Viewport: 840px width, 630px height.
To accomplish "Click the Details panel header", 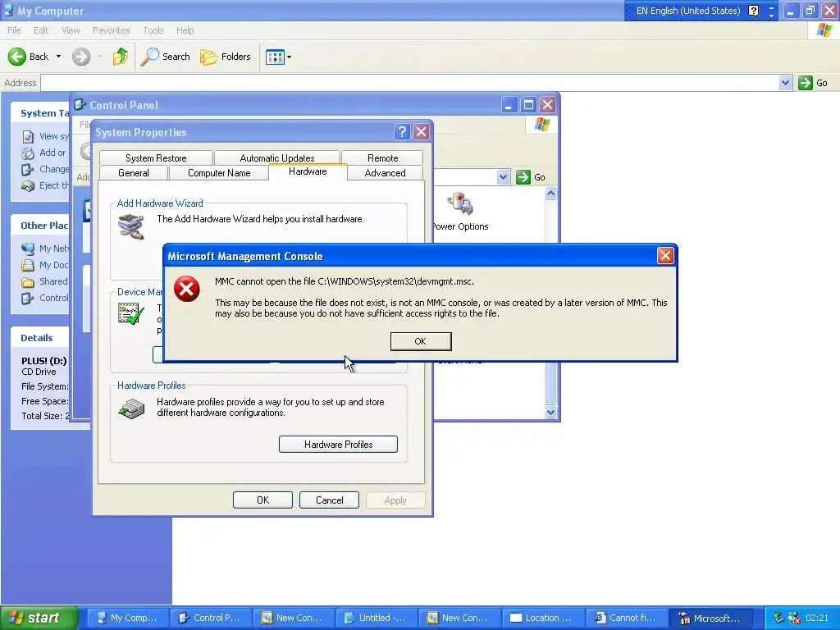I will pos(41,337).
